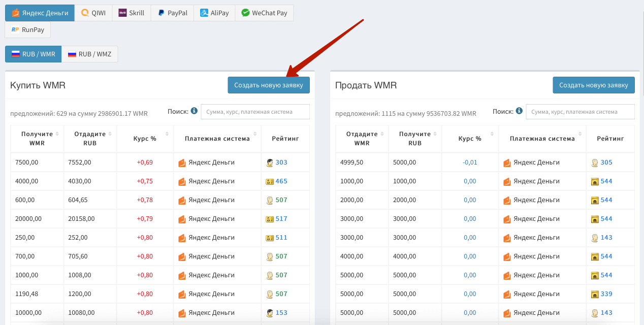Create a new request in Купить WMR
The height and width of the screenshot is (325, 644).
coord(269,85)
